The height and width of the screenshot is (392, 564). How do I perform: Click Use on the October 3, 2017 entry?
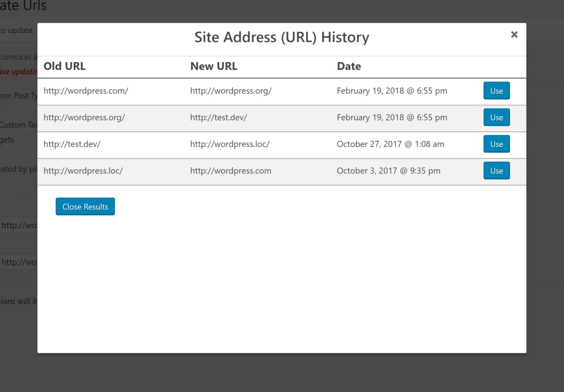click(x=496, y=171)
